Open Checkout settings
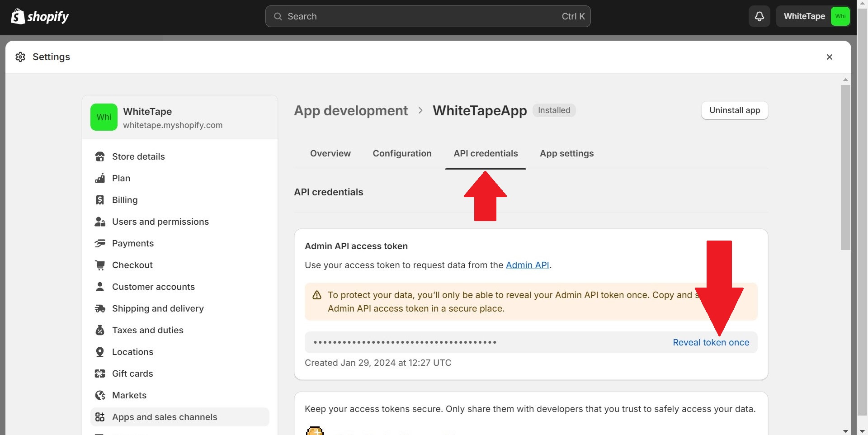This screenshot has height=435, width=868. [180, 265]
